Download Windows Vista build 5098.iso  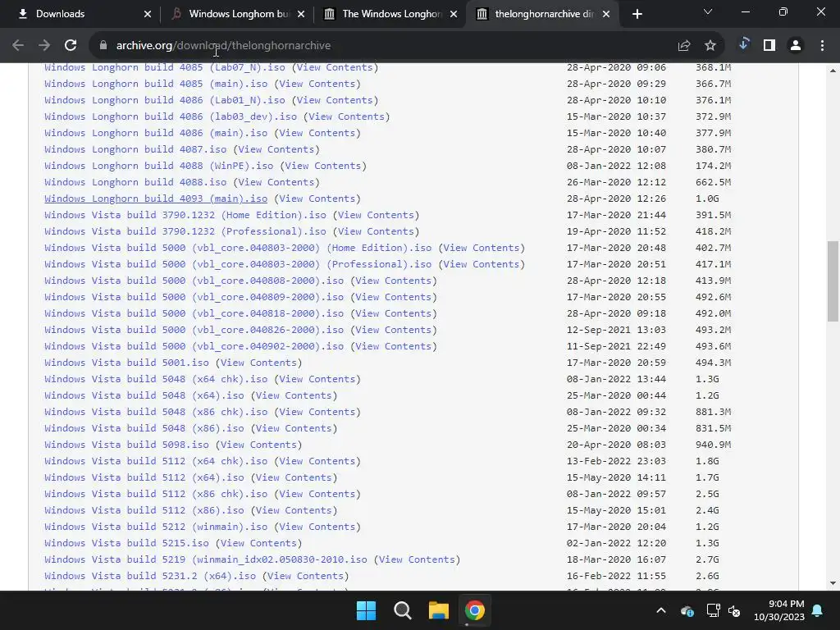tap(126, 445)
